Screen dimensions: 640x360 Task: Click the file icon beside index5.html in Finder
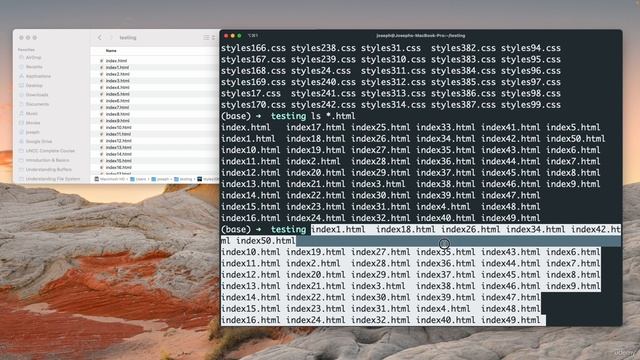click(x=101, y=94)
